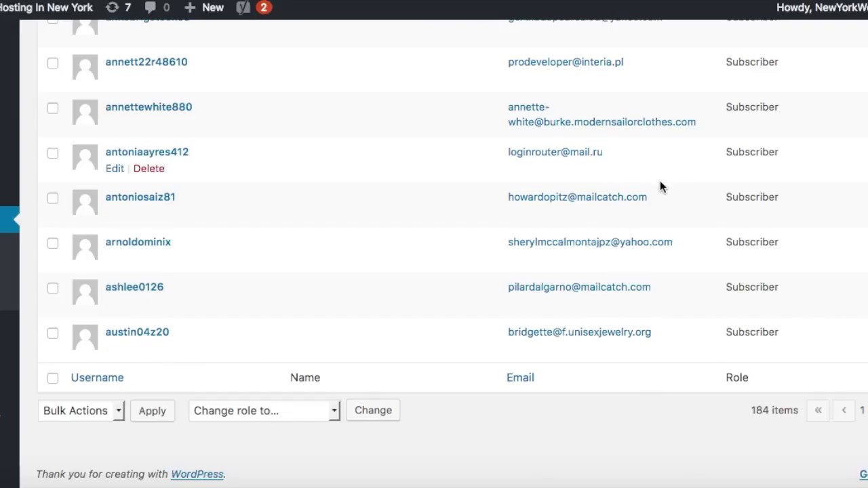The height and width of the screenshot is (488, 868).
Task: Click avatar of antoniosaiz81
Action: coord(85,202)
